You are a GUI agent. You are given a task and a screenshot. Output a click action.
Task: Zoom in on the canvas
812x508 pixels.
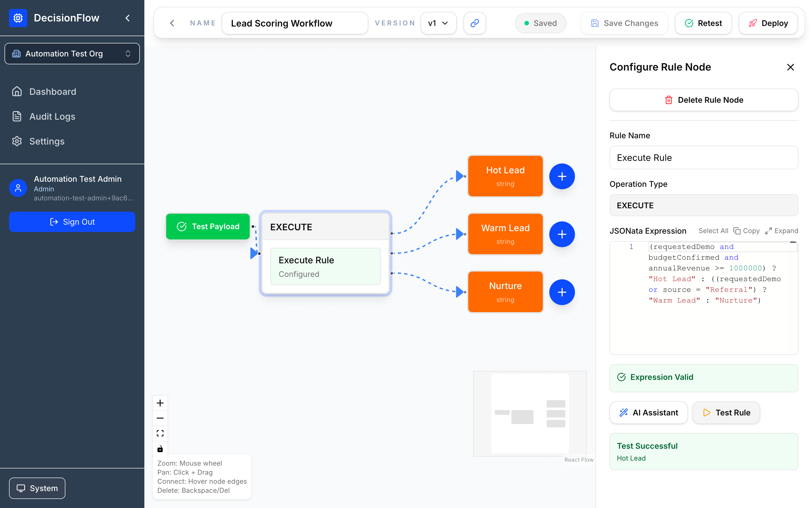[x=160, y=403]
